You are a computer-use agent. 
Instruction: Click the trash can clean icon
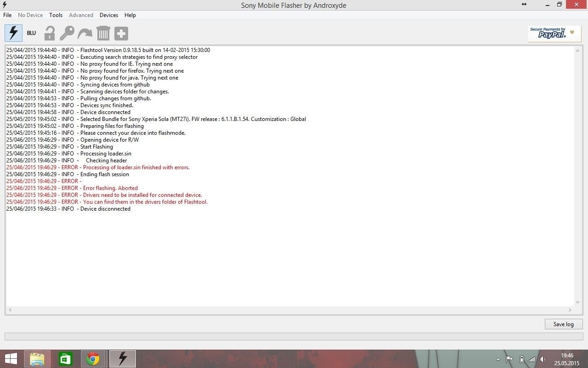pos(103,33)
